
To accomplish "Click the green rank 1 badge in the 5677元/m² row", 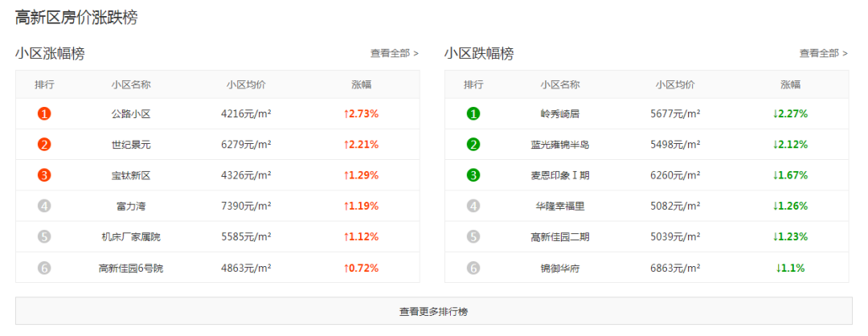I will click(473, 114).
